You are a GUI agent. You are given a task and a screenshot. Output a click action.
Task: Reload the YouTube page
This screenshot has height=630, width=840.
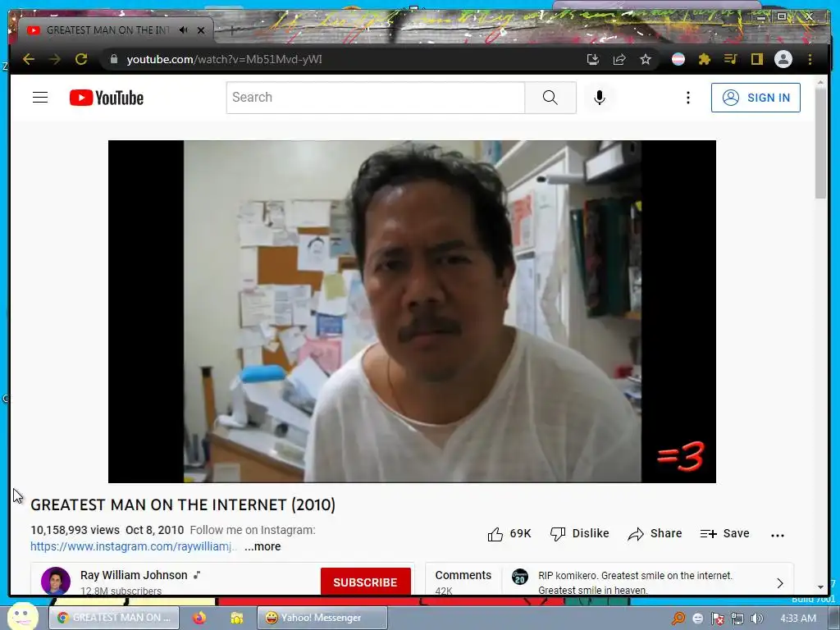tap(81, 59)
